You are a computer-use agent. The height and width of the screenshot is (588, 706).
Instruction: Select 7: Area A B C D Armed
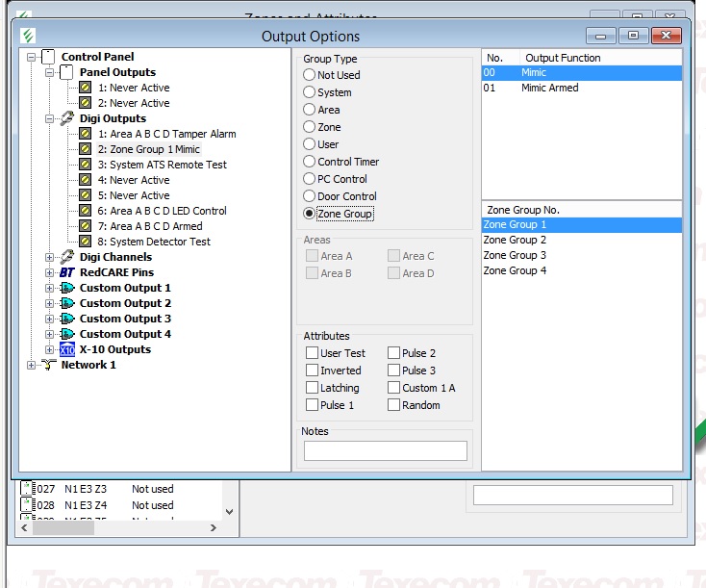click(156, 226)
